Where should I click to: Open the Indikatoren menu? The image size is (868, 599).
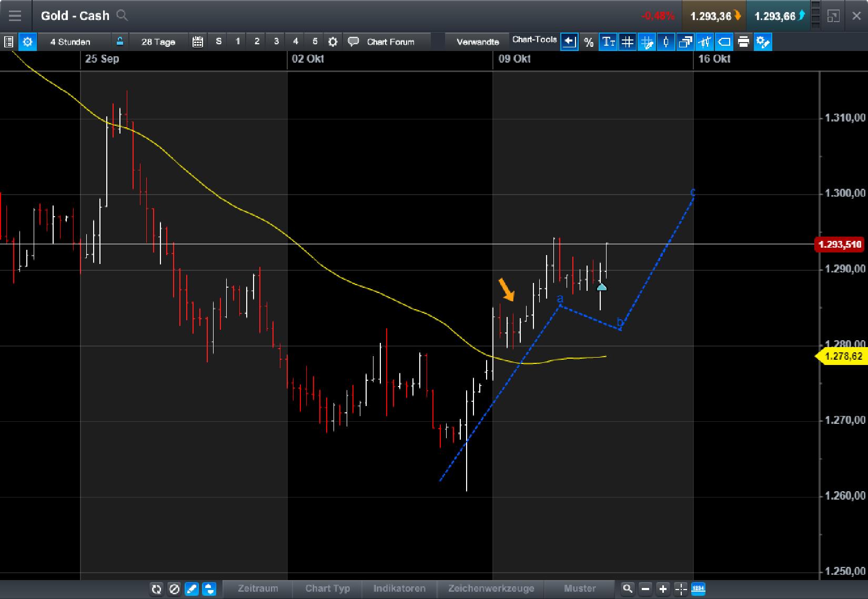click(400, 588)
